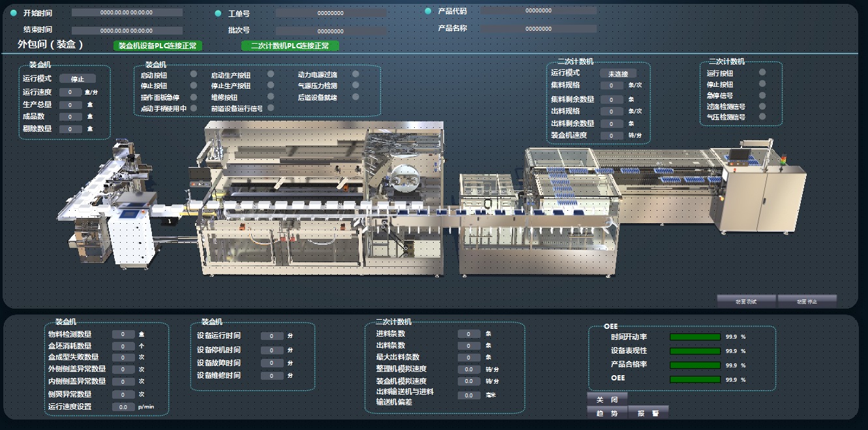Click the bottom OEE progress bar
868x430 pixels.
click(x=695, y=379)
